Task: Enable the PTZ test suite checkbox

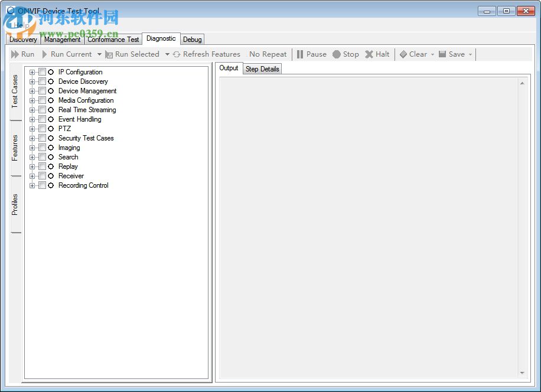Action: point(42,129)
